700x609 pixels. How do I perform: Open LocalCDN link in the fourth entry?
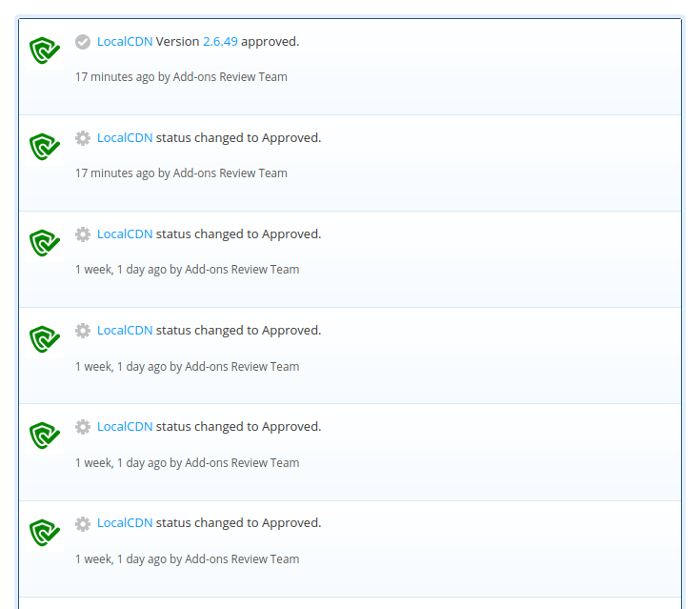coord(125,330)
